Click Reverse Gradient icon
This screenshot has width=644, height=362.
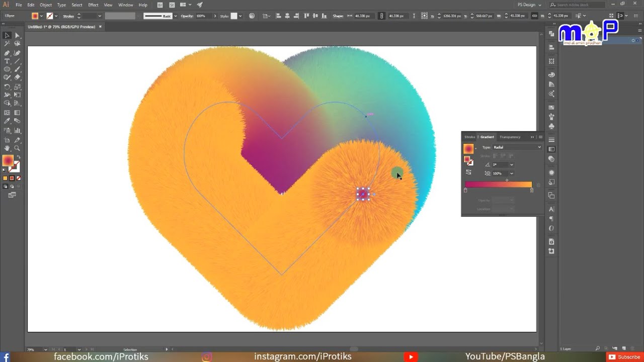point(468,172)
